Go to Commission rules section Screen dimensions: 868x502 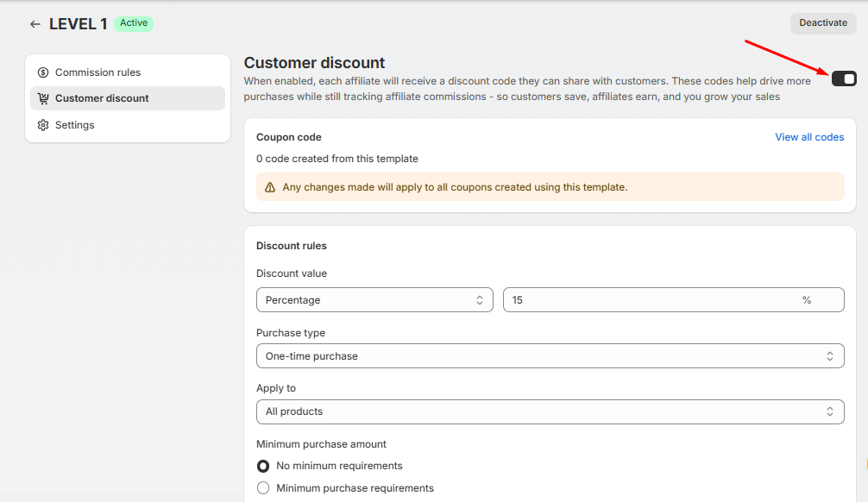pyautogui.click(x=97, y=72)
